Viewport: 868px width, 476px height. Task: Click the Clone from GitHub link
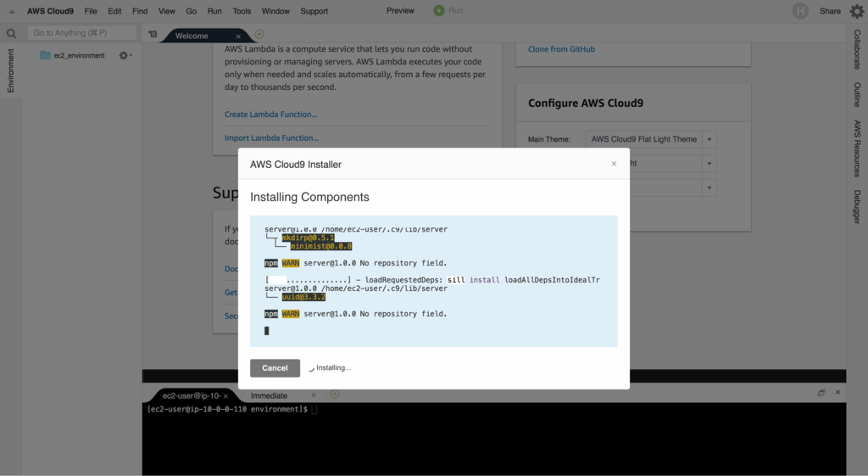click(x=561, y=49)
